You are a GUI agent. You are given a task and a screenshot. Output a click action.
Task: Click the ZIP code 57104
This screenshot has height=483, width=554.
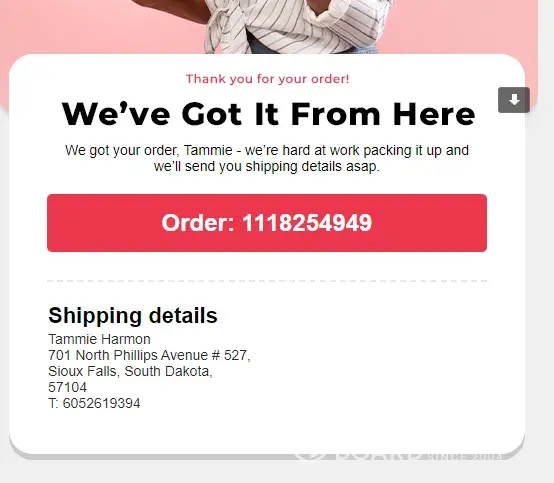[x=67, y=387]
